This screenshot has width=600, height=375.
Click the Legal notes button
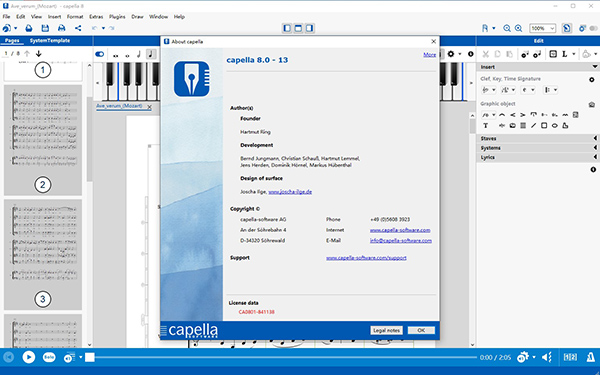point(386,330)
